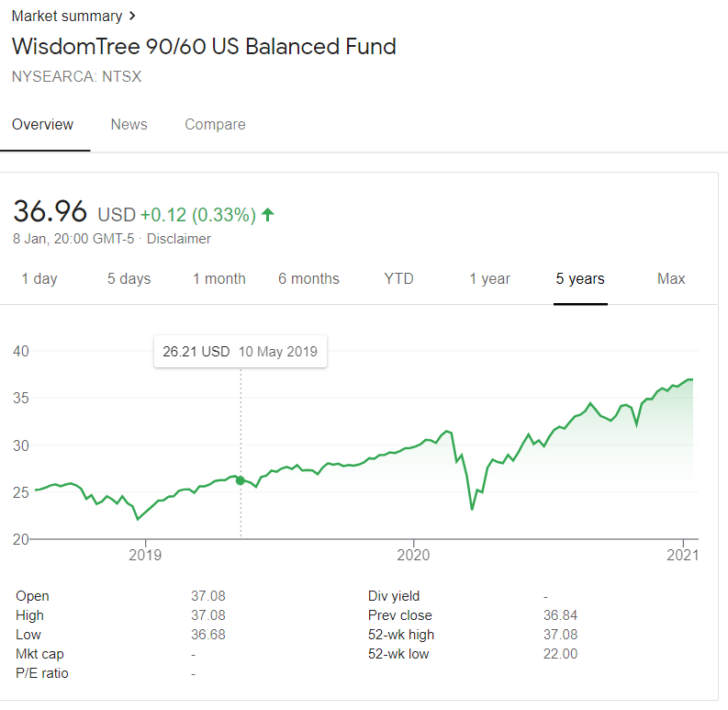Choose the YTD chart range
Image resolution: width=728 pixels, height=710 pixels.
point(398,279)
